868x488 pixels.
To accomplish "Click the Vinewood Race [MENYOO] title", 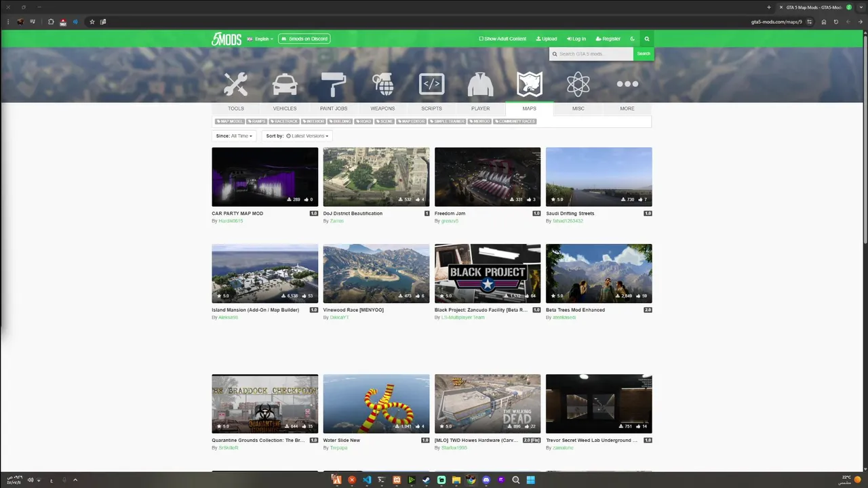I will tap(353, 310).
